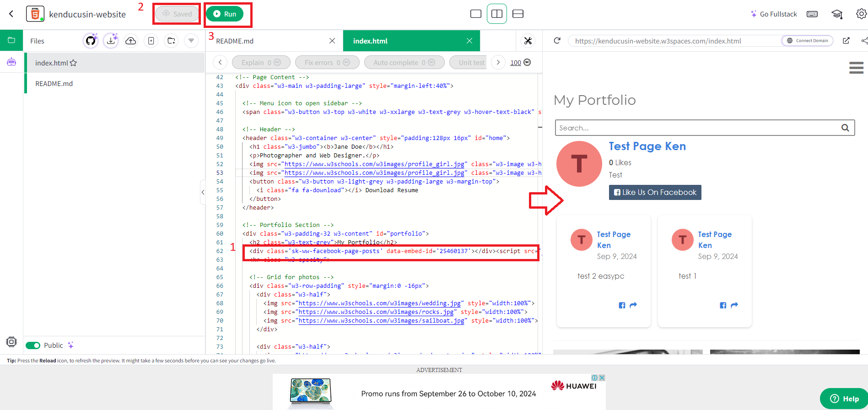Select README.md in the file list
The image size is (868, 410).
coord(54,83)
